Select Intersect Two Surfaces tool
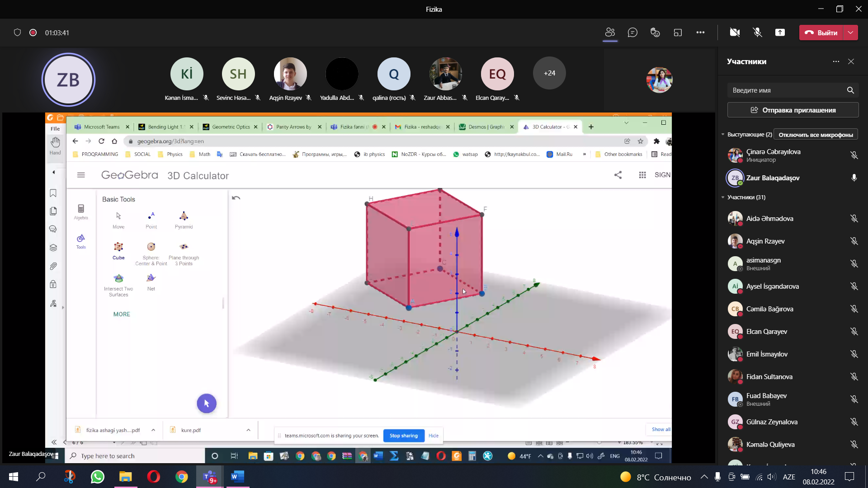 click(x=118, y=285)
